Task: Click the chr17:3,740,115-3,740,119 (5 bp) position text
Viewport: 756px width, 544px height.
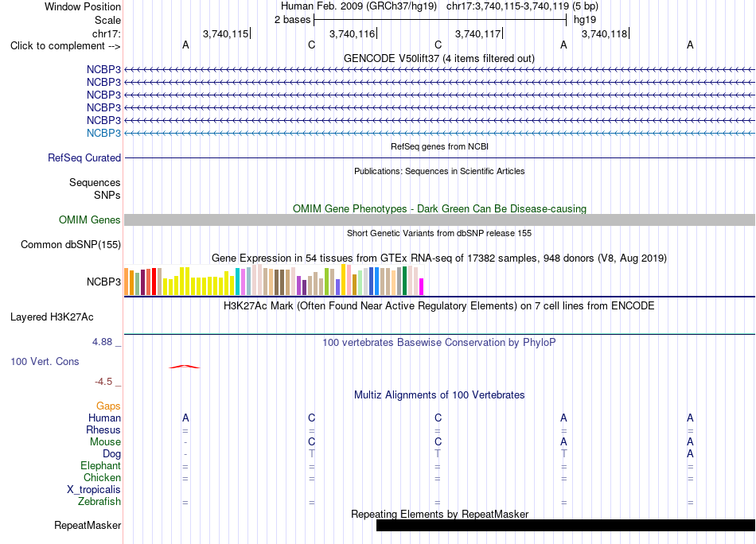Action: 522,6
